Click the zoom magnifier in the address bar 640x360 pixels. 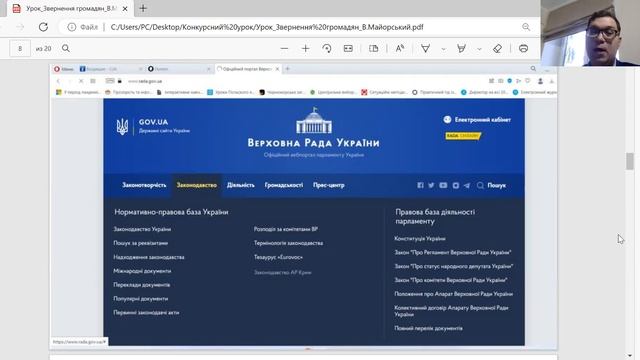tap(526, 27)
